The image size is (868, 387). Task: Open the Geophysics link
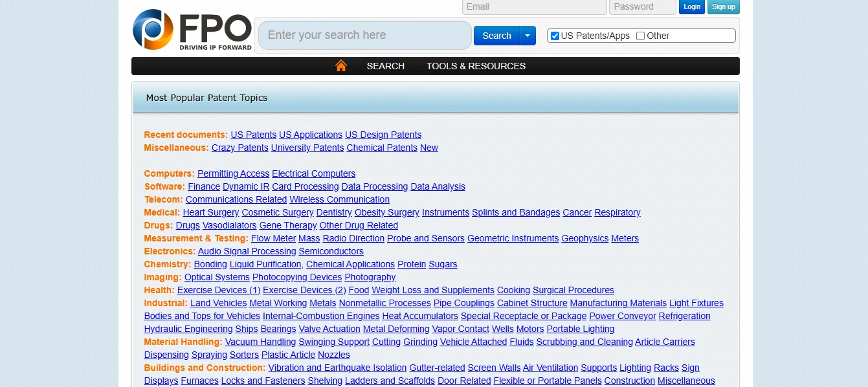pyautogui.click(x=585, y=238)
